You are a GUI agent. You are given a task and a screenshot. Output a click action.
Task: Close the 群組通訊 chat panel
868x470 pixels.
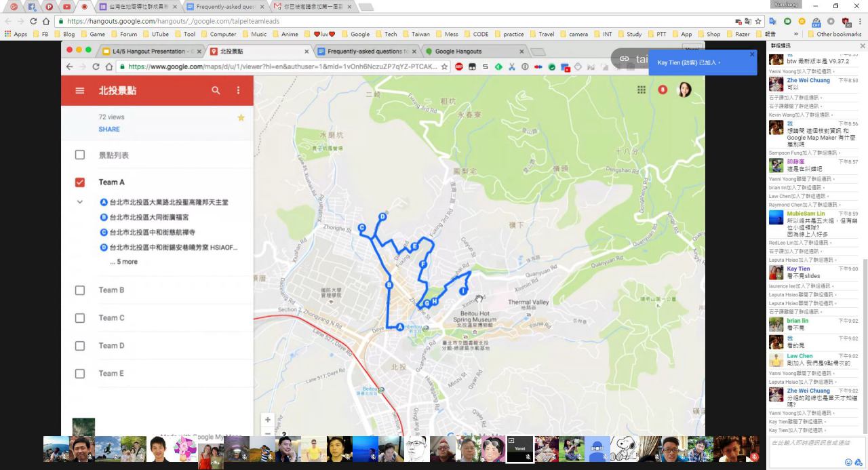point(863,45)
